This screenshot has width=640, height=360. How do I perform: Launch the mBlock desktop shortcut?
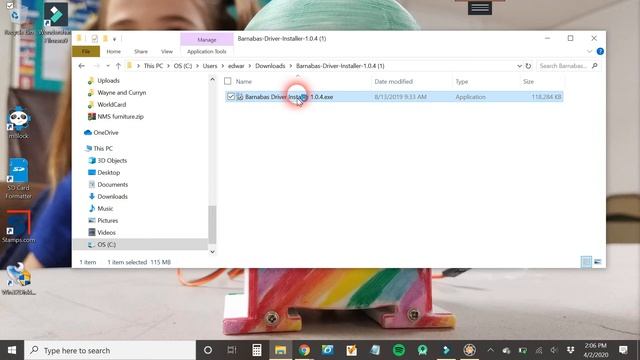click(18, 122)
